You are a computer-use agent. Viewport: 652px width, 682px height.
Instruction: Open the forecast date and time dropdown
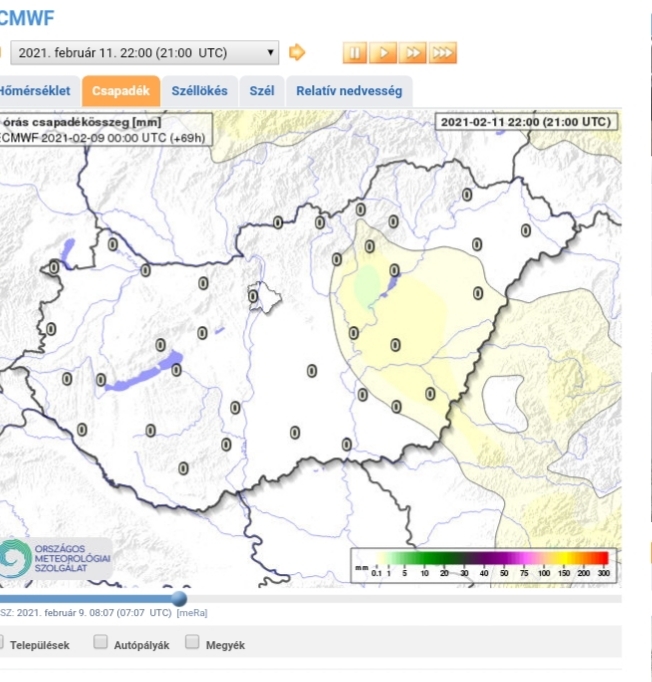coord(145,52)
